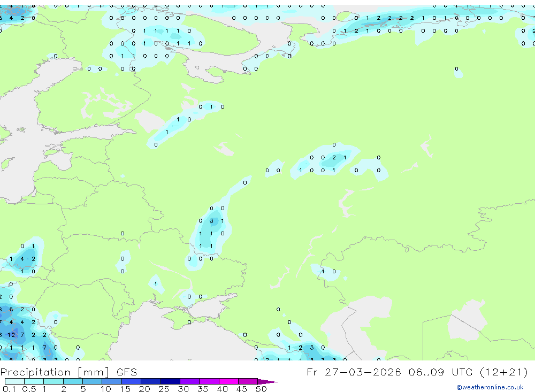Viewport: 535px width, 392px height.
Task: Click the lightest 0.1–0.5 mm legend swatch
Action: (x=14, y=381)
